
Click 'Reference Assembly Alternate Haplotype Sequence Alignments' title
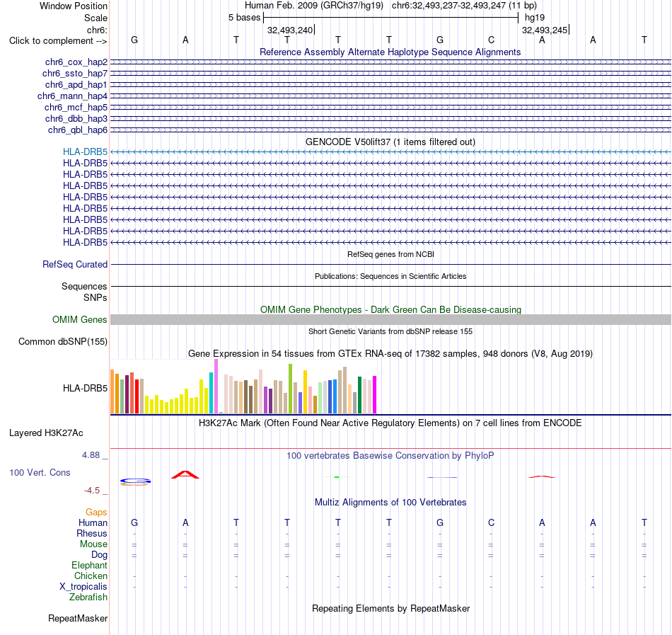point(390,52)
